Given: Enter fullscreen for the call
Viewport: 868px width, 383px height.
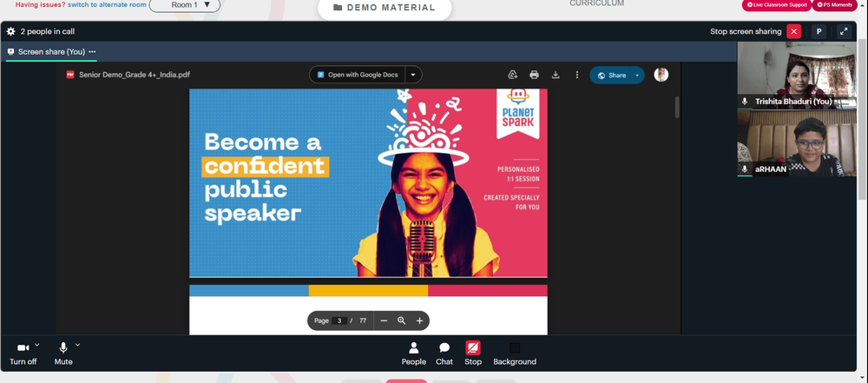Looking at the screenshot, I should (844, 31).
